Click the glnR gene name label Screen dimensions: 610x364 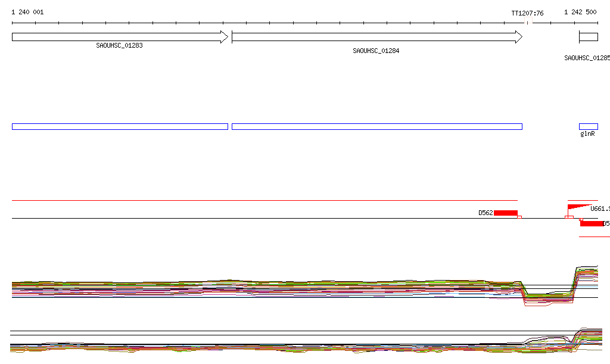tap(587, 134)
